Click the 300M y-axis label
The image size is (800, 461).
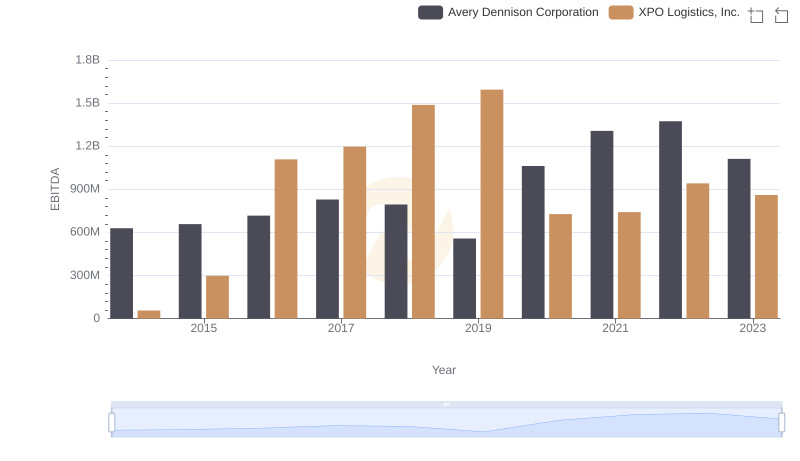(85, 275)
